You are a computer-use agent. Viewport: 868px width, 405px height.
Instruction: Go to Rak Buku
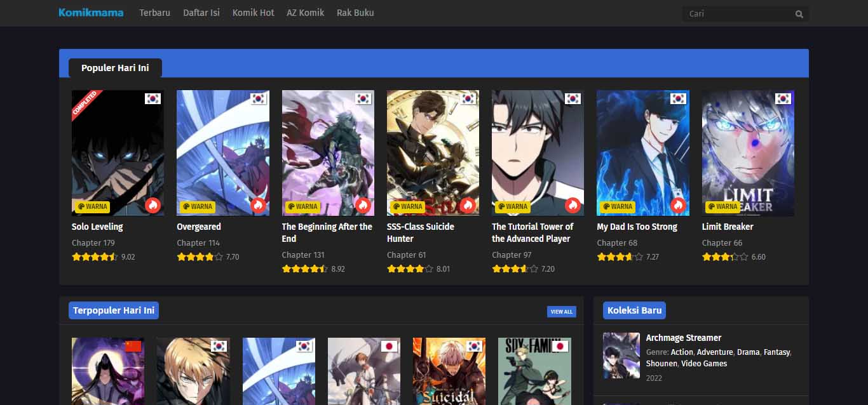click(x=355, y=13)
